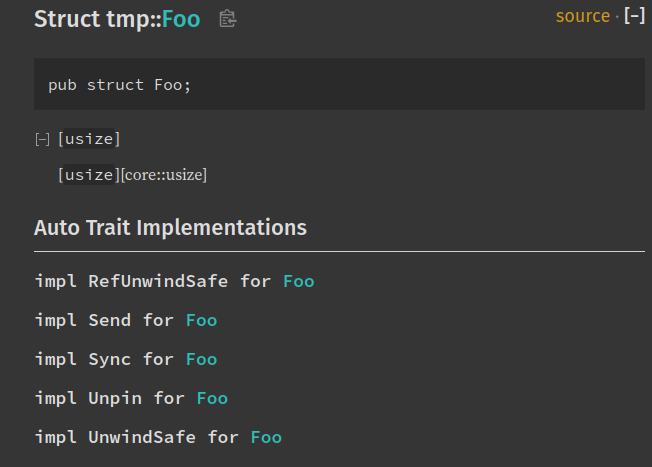
Task: Click Foo in Unpin impl line
Action: point(212,398)
